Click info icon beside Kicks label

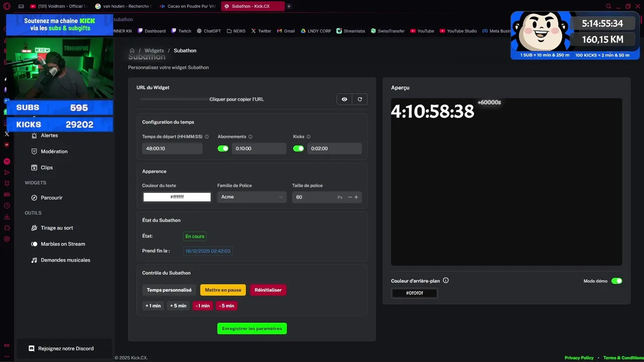(x=308, y=137)
